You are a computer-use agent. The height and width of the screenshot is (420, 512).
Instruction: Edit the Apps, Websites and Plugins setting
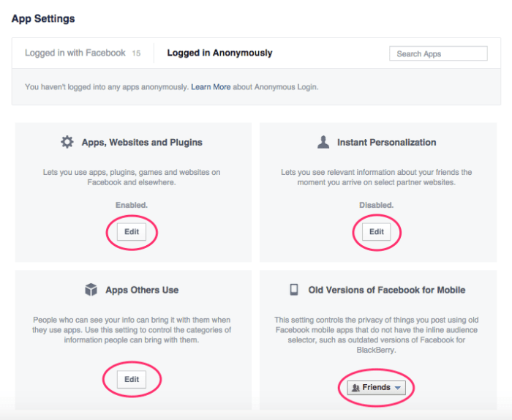[131, 232]
